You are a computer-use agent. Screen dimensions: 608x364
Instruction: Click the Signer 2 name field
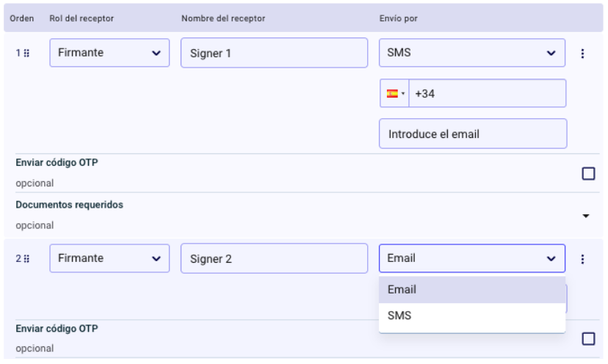tap(274, 259)
